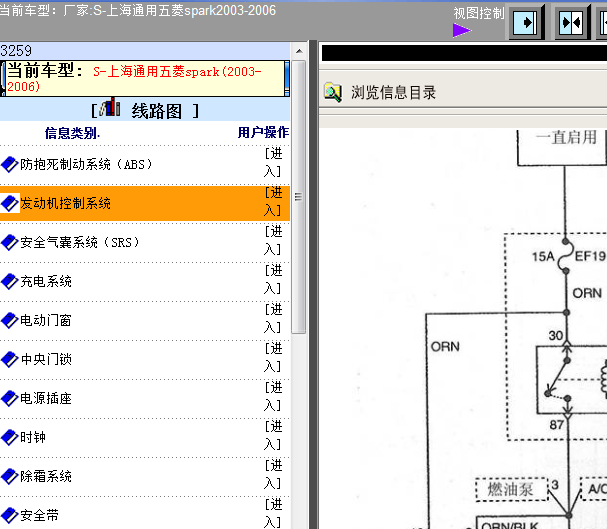Select the 中央门锁 entry text
The image size is (607, 529).
pos(46,360)
